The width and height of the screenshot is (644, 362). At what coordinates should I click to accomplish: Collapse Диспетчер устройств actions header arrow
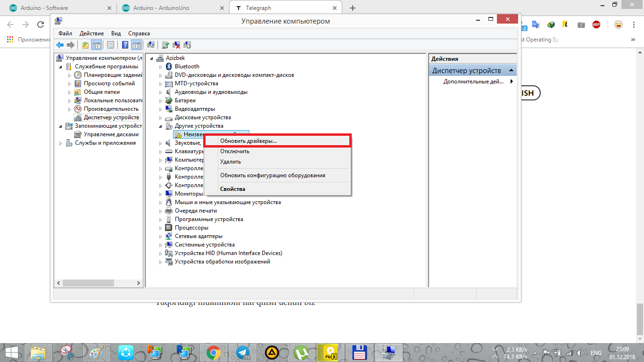tap(511, 71)
